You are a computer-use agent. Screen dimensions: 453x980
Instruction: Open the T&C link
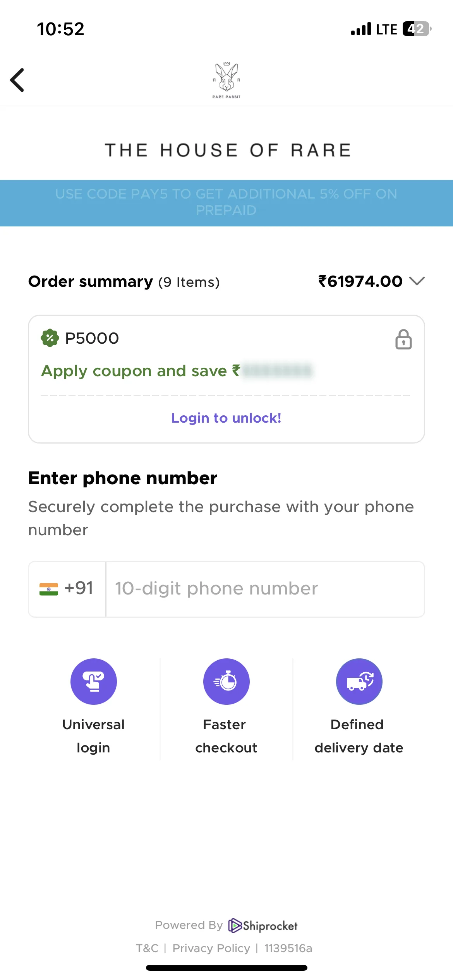click(x=147, y=948)
